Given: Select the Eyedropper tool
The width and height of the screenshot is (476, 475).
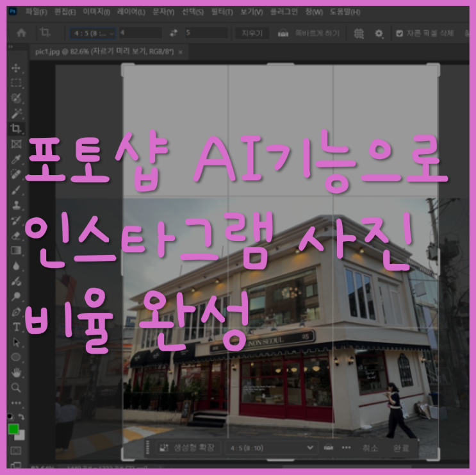Looking at the screenshot, I should [16, 159].
